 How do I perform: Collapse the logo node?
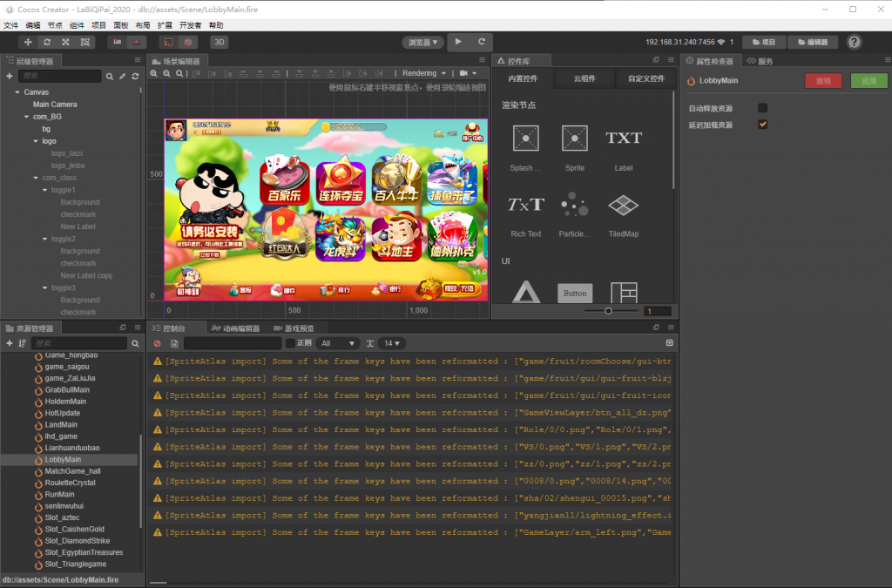click(x=35, y=141)
